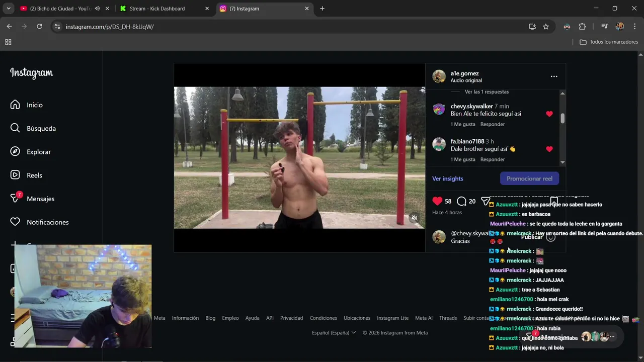Click the comments scrollbar down arrow
Viewport: 644px width, 362px height.
[x=562, y=162]
